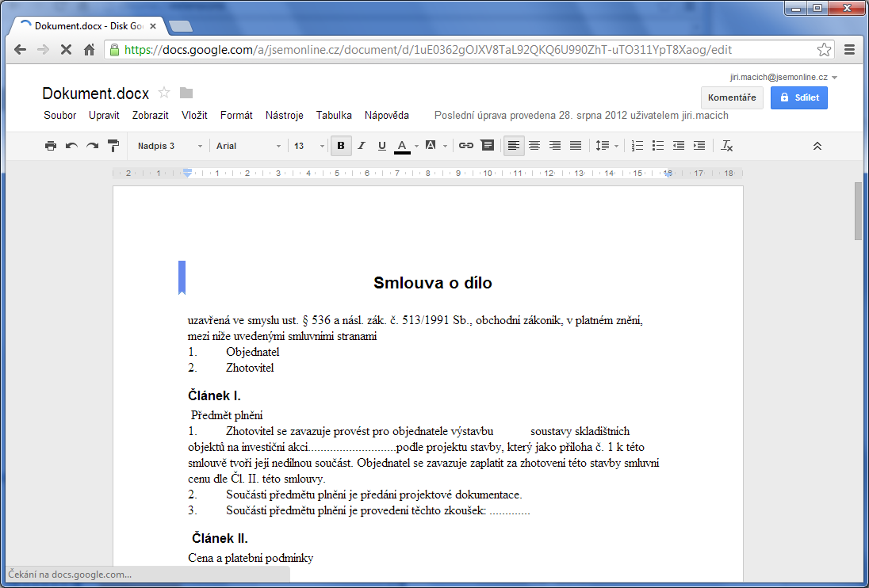Click the Zhotovitel list item

coord(250,368)
